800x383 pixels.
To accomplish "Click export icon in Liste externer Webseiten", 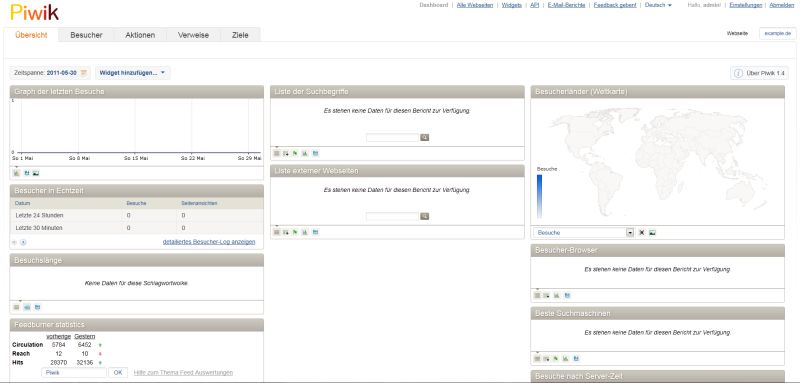I will (x=315, y=232).
